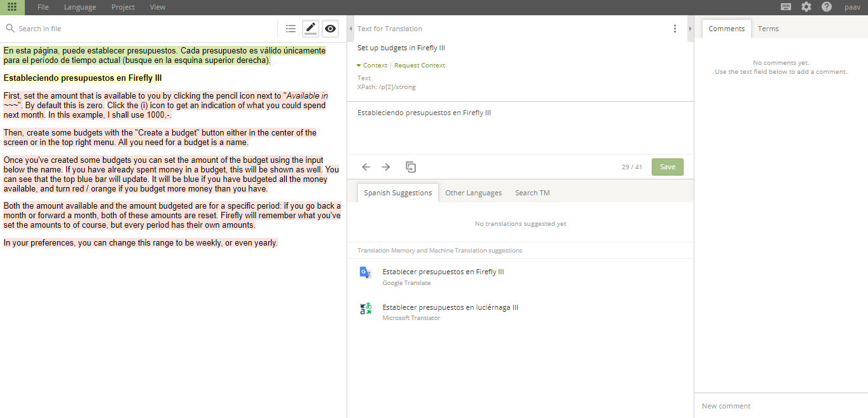
Task: Copy source text to translation
Action: (x=411, y=167)
